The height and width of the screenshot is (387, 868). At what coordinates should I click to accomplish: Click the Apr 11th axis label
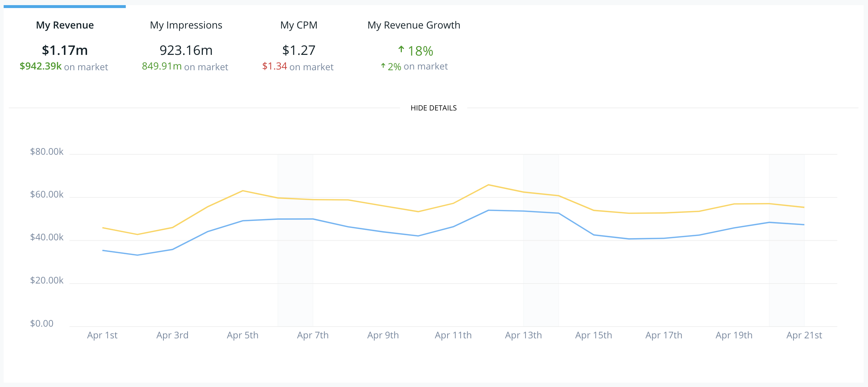pyautogui.click(x=453, y=335)
